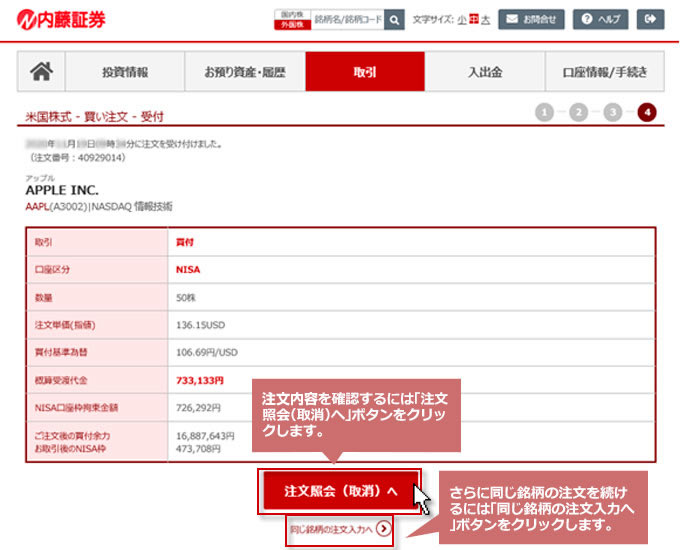Viewport: 680px width, 550px height.
Task: Select the 国内株 toggle
Action: (292, 14)
